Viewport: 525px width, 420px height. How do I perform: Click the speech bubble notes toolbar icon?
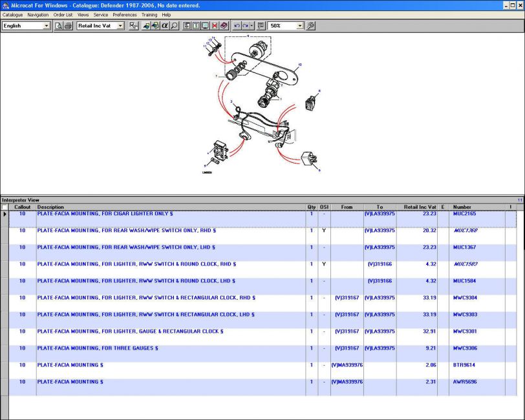pyautogui.click(x=261, y=26)
